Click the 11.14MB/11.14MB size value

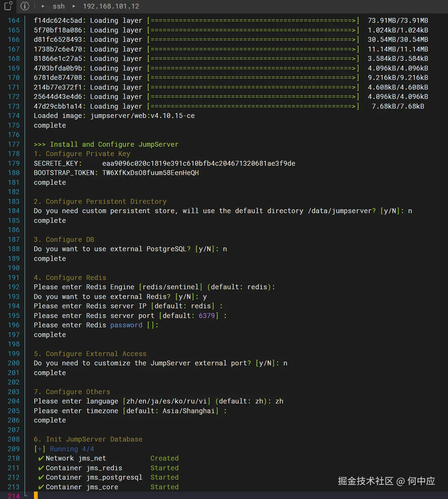pos(398,49)
